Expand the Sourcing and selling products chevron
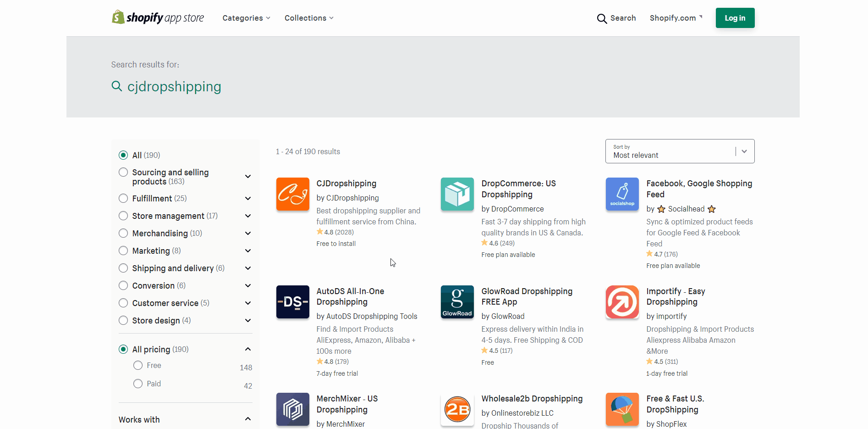 (x=248, y=177)
